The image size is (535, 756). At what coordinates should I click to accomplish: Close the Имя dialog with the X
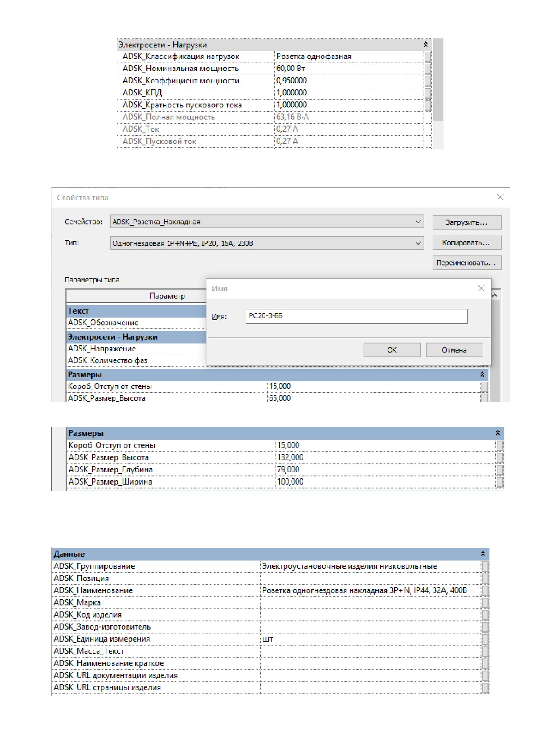(481, 288)
